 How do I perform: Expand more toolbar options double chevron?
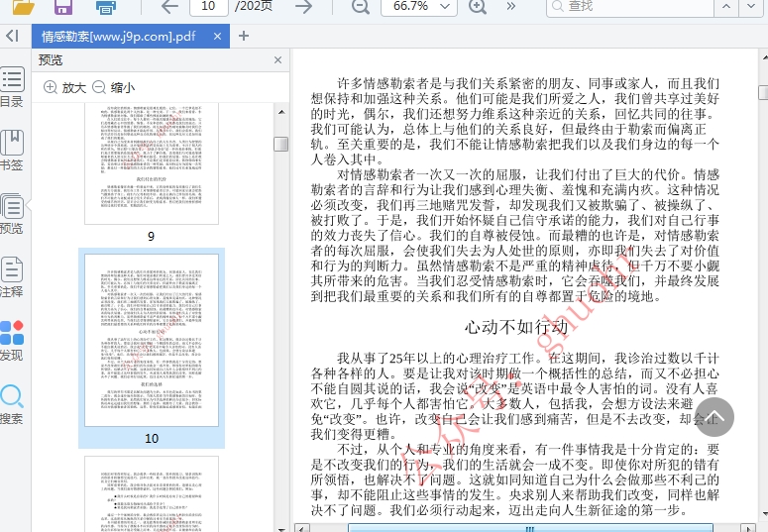(511, 6)
